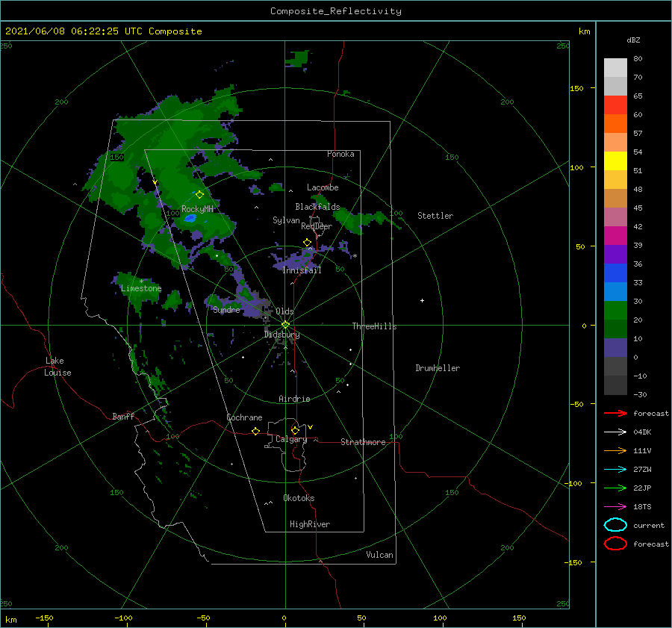The width and height of the screenshot is (672, 628).
Task: Click the red forecast arrow in legend
Action: pos(615,413)
